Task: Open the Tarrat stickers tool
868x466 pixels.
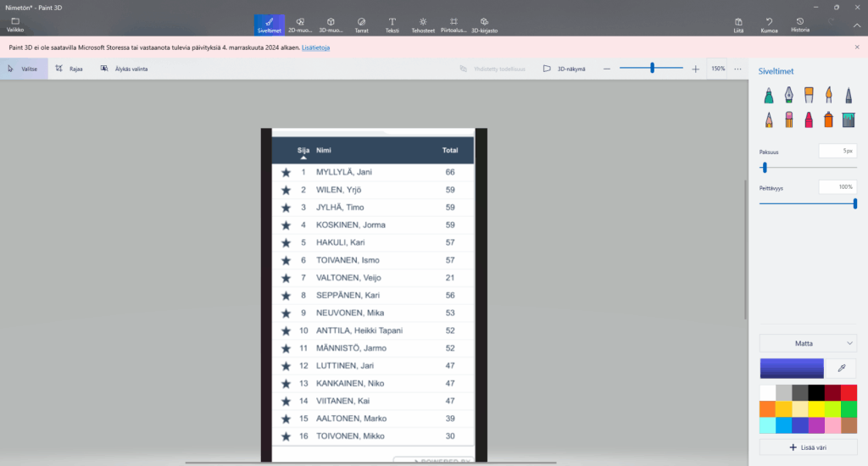Action: click(362, 25)
